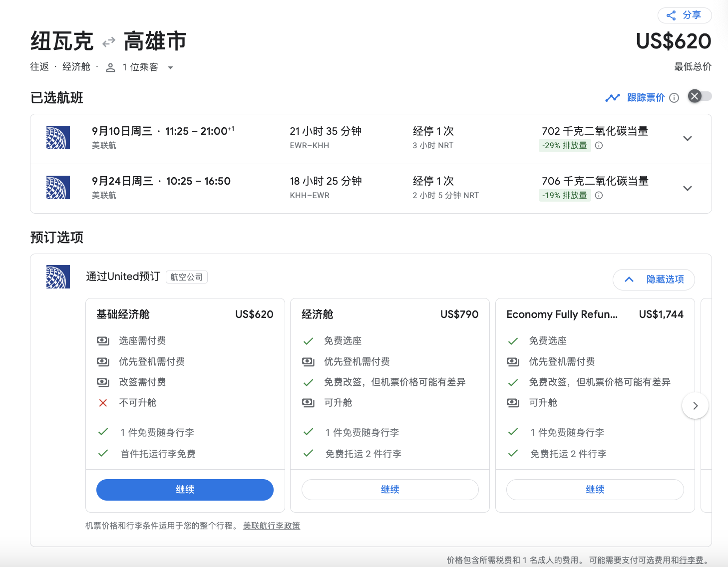This screenshot has width=728, height=567.
Task: Expand the September 24 KHH–EWR flight details
Action: pos(688,189)
